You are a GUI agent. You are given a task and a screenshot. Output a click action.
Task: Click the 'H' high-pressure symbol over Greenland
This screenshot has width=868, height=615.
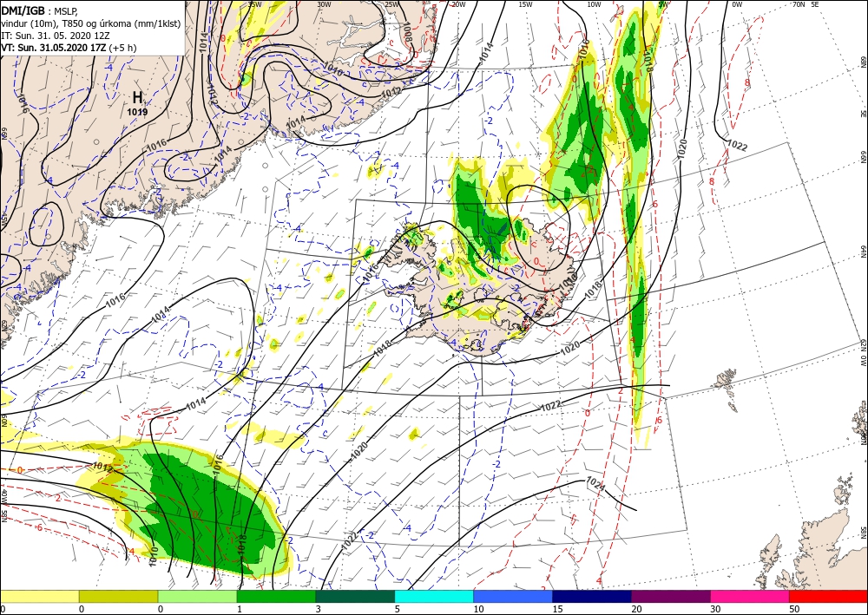click(137, 97)
